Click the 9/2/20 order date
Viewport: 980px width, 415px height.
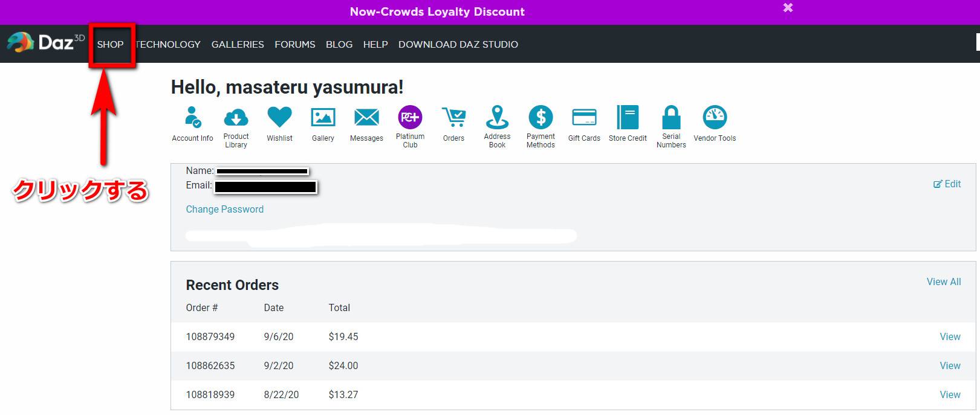[278, 365]
